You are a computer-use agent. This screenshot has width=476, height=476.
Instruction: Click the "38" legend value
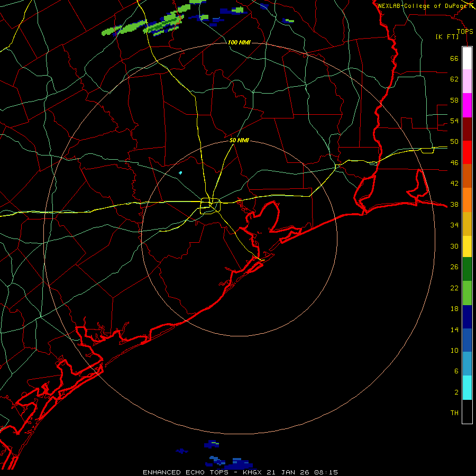pyautogui.click(x=454, y=205)
